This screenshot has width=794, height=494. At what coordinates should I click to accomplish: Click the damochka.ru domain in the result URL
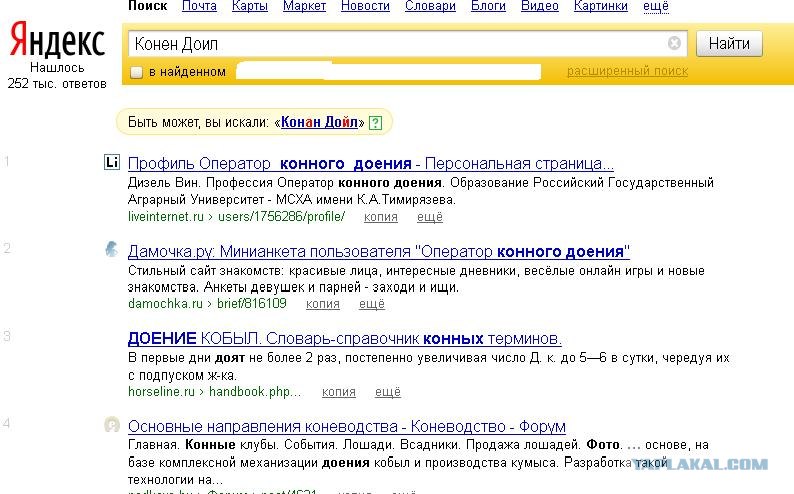pos(165,304)
